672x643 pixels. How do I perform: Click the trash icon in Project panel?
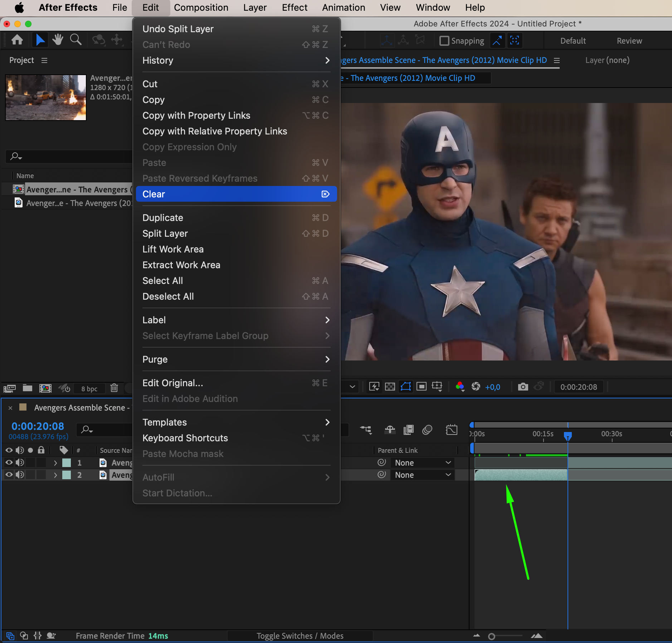[x=114, y=388]
